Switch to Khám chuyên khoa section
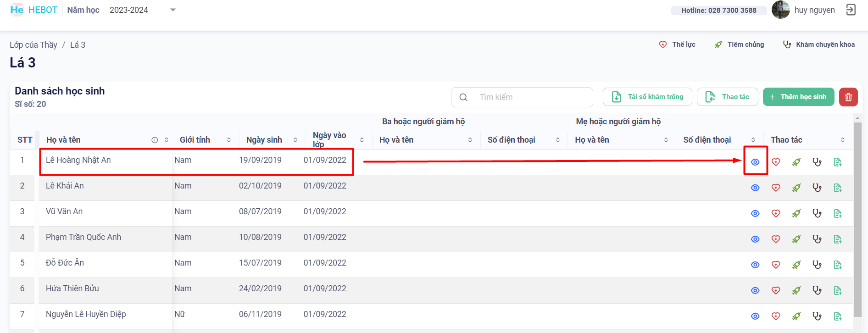This screenshot has height=333, width=868. [819, 44]
